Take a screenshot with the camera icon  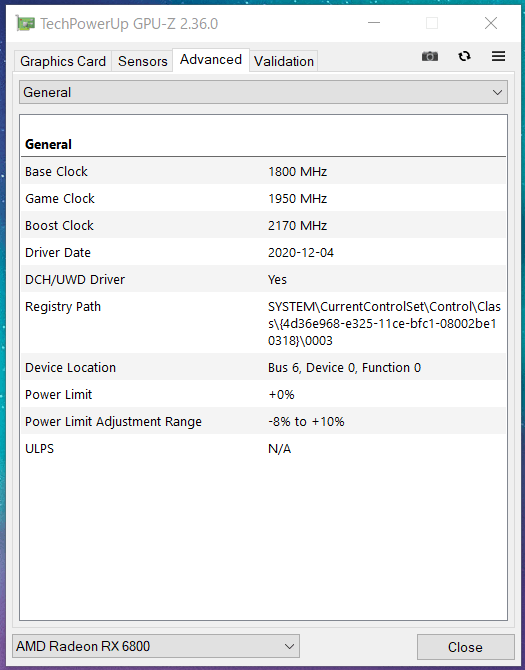pos(430,56)
